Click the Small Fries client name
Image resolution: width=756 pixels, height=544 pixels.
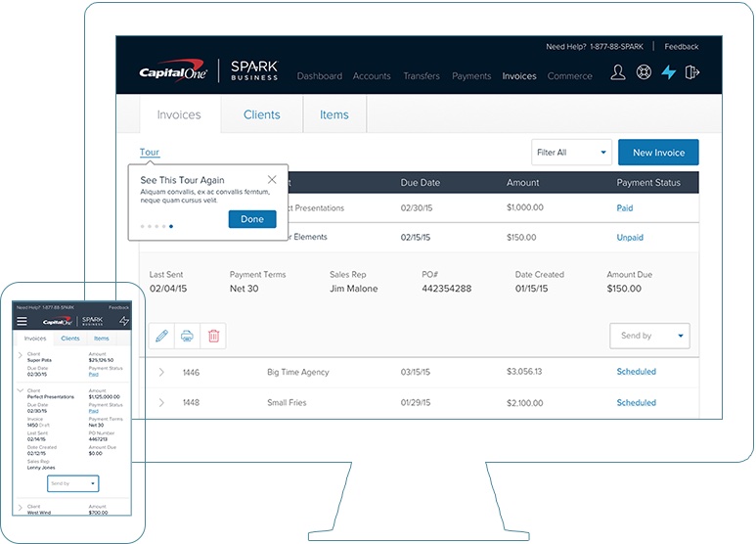287,402
